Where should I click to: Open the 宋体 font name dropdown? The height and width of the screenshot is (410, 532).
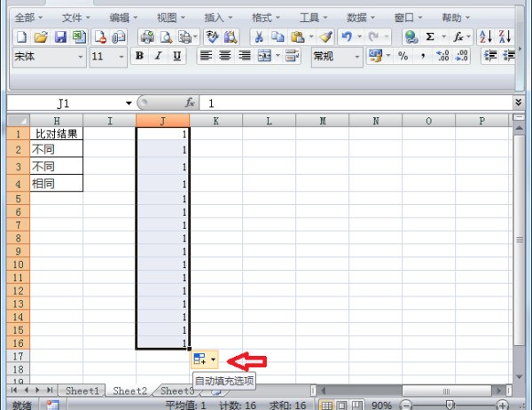coord(82,56)
